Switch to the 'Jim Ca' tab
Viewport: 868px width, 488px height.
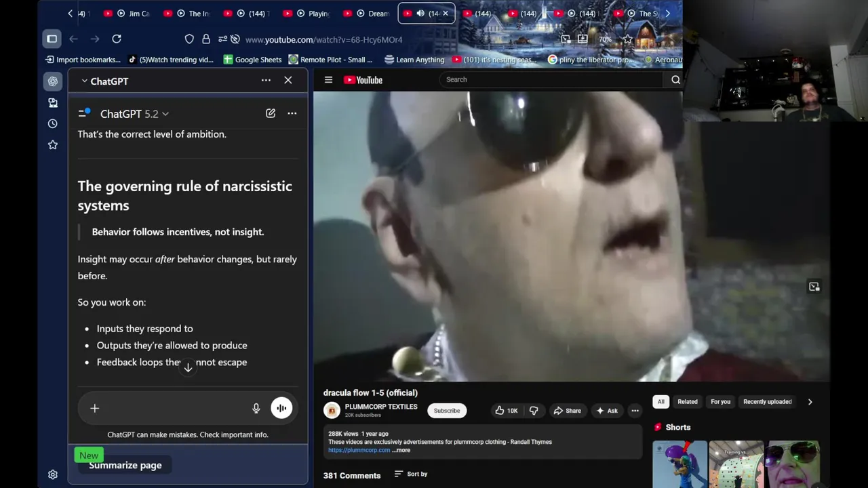point(127,14)
